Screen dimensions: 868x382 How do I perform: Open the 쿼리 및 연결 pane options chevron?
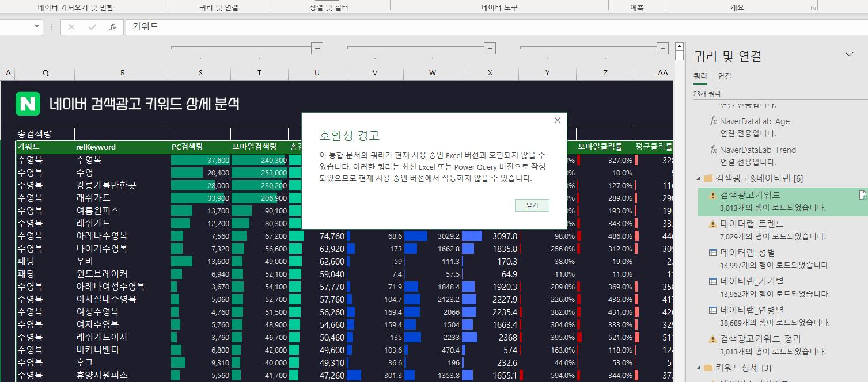849,55
